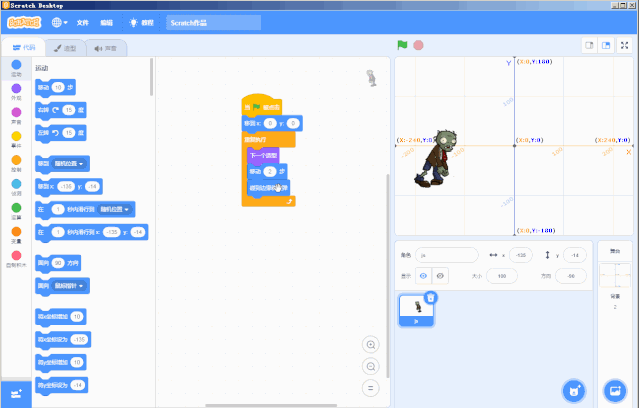Click y value 0 in workspace go-to block
The width and height of the screenshot is (639, 408).
[x=293, y=124]
